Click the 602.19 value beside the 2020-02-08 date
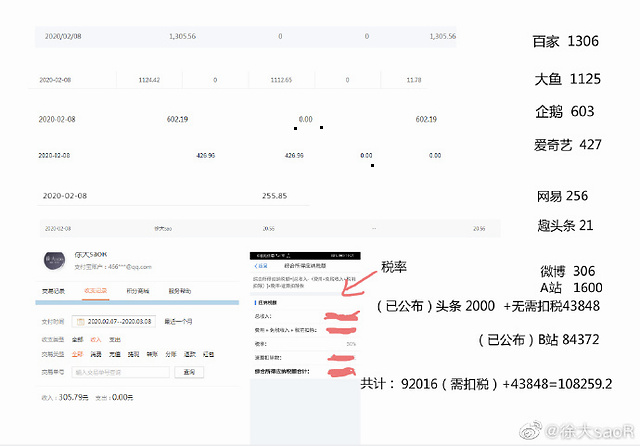This screenshot has height=446, width=640. tap(177, 119)
